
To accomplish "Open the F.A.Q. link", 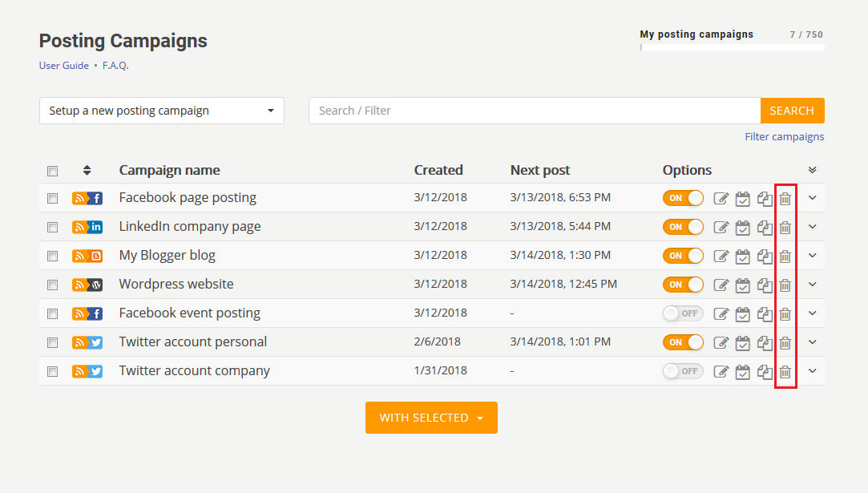I will pyautogui.click(x=115, y=66).
